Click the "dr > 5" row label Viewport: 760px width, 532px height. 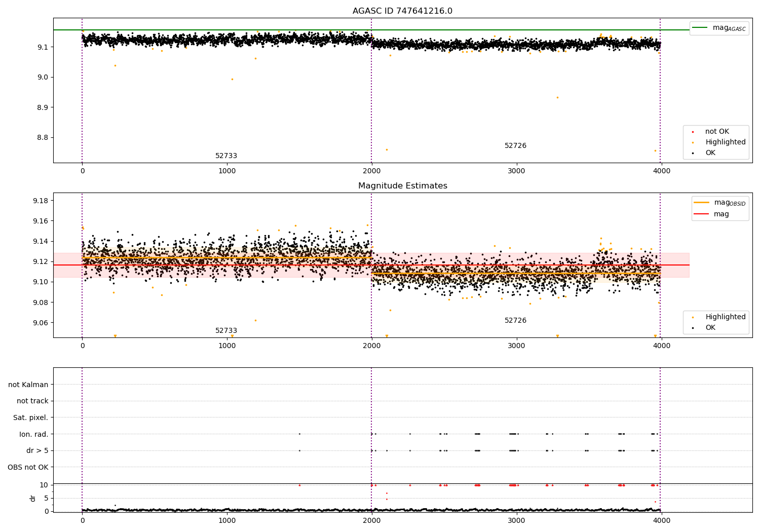(37, 450)
